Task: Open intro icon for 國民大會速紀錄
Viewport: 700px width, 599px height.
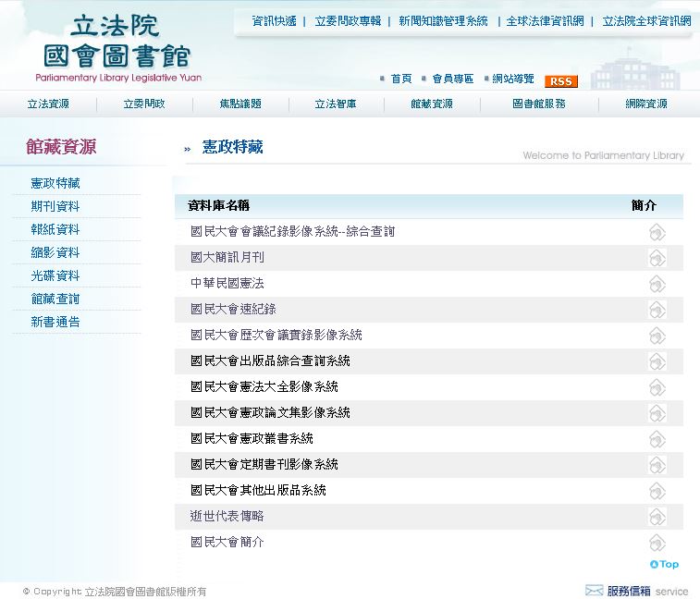Action: click(657, 310)
